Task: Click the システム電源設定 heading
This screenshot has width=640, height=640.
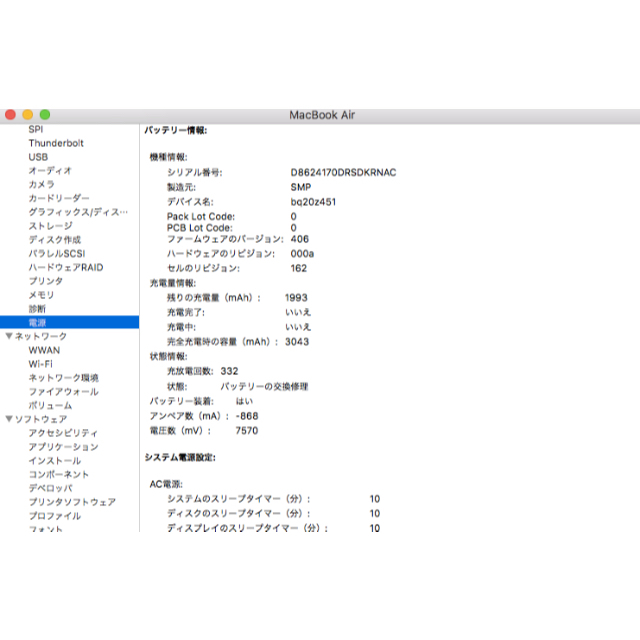Action: coord(180,458)
